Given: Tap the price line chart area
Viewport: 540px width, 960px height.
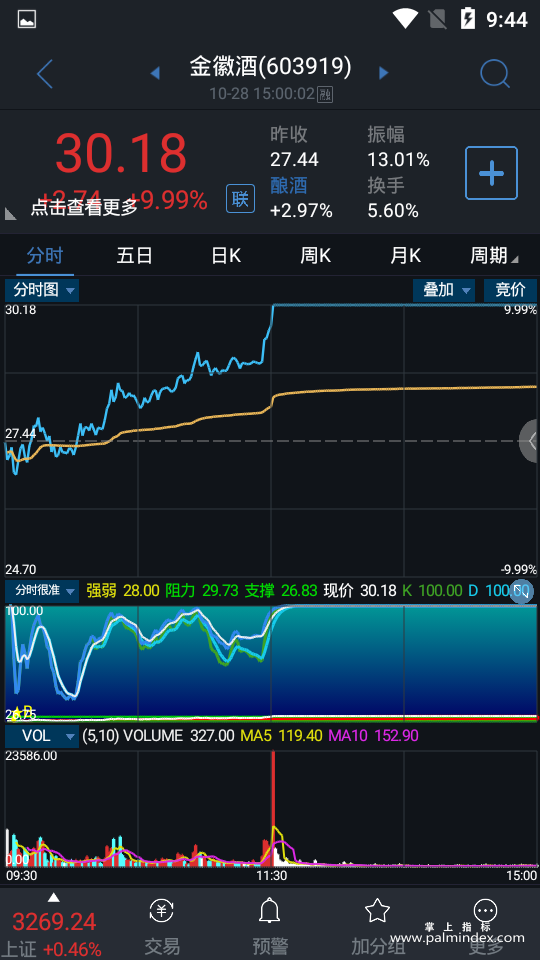Looking at the screenshot, I should coord(270,441).
